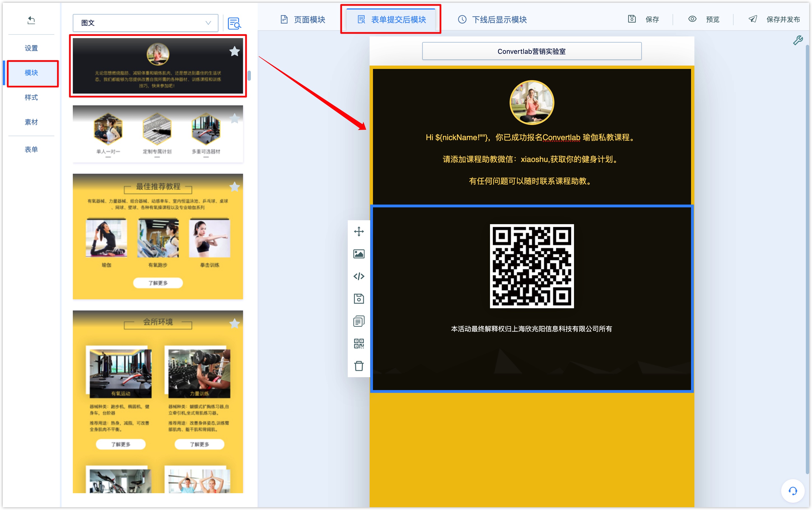
Task: Open the 设置 sidebar section
Action: (x=31, y=48)
